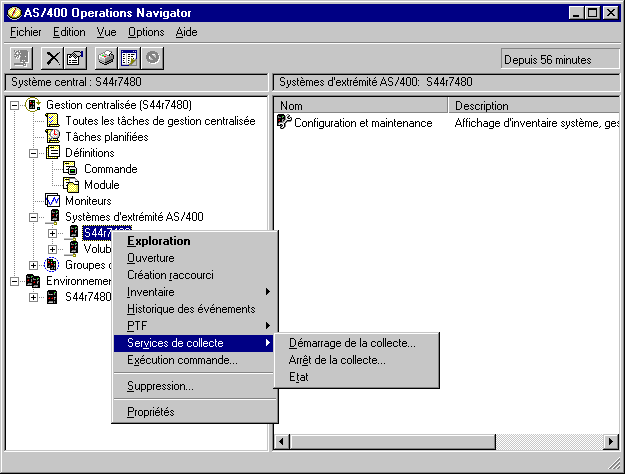Select Services de collecte menu entry
Image resolution: width=625 pixels, height=474 pixels.
(194, 343)
